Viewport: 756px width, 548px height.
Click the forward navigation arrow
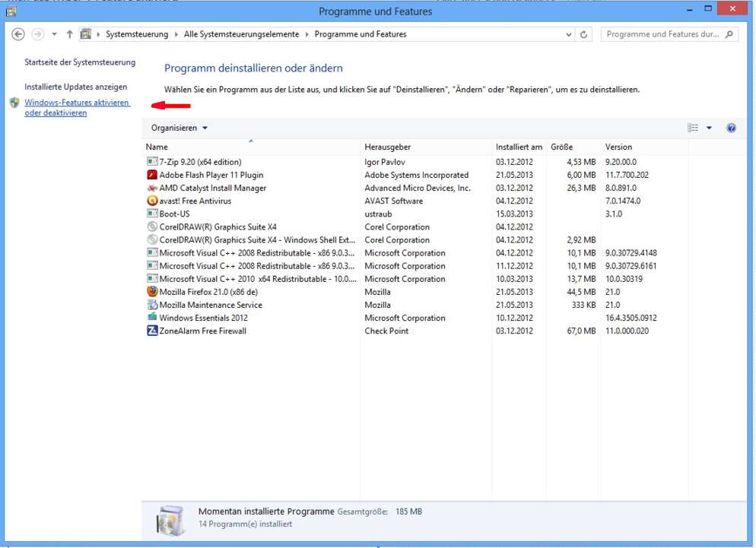point(37,34)
